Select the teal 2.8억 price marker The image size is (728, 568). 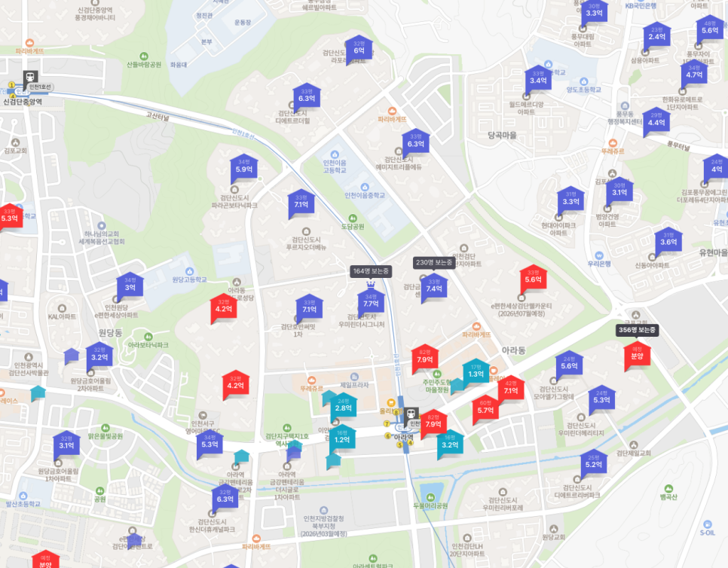point(343,407)
